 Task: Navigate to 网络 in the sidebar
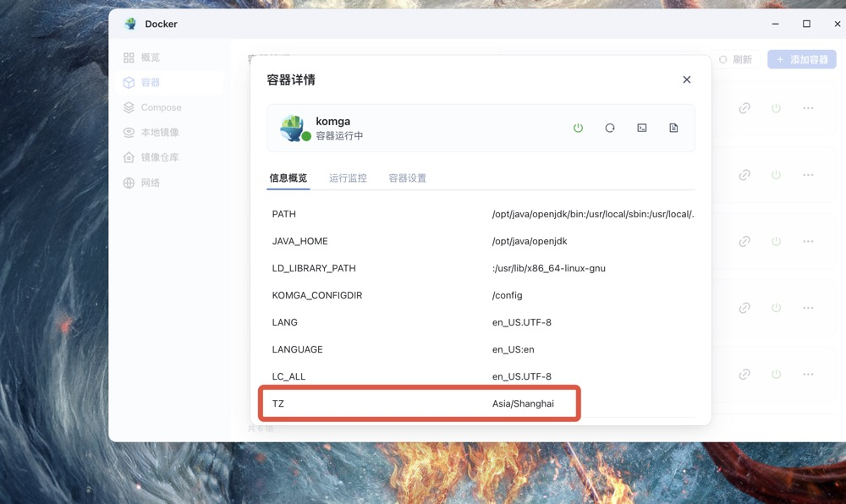[169, 183]
